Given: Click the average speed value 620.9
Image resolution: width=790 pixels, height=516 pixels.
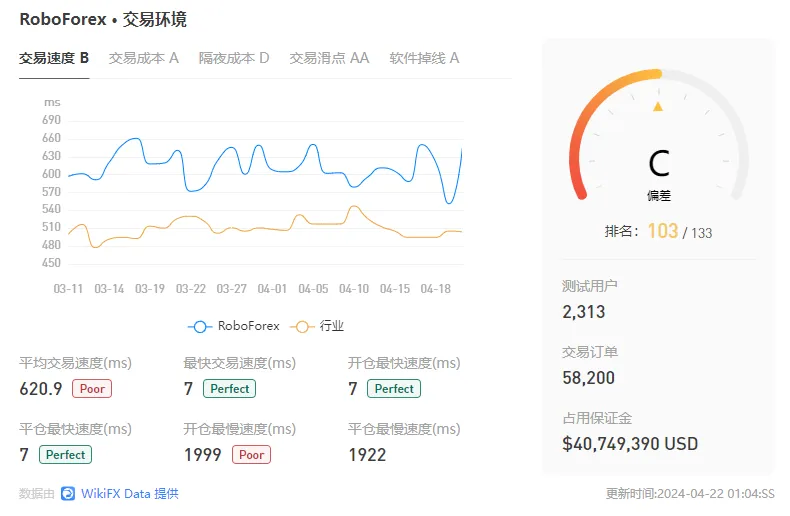Looking at the screenshot, I should [x=41, y=389].
